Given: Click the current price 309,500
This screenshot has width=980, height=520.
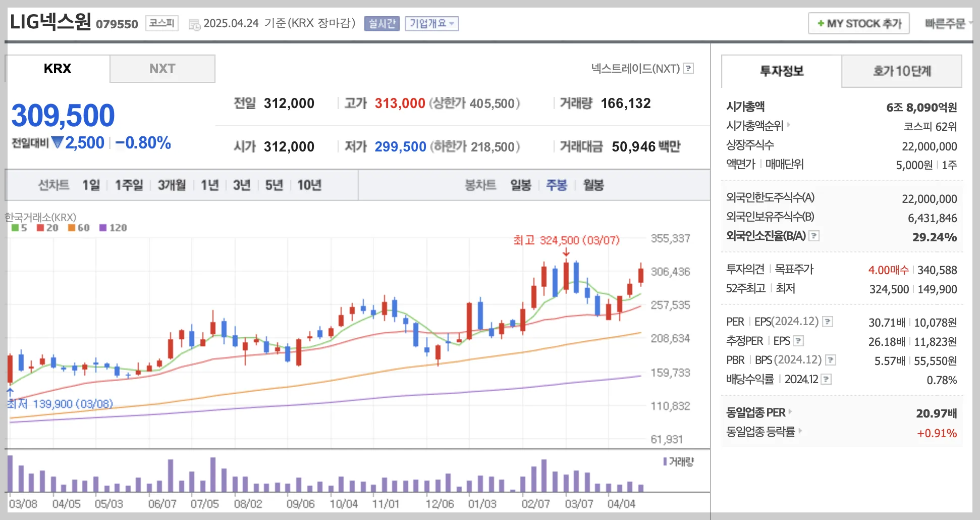Looking at the screenshot, I should coord(63,116).
